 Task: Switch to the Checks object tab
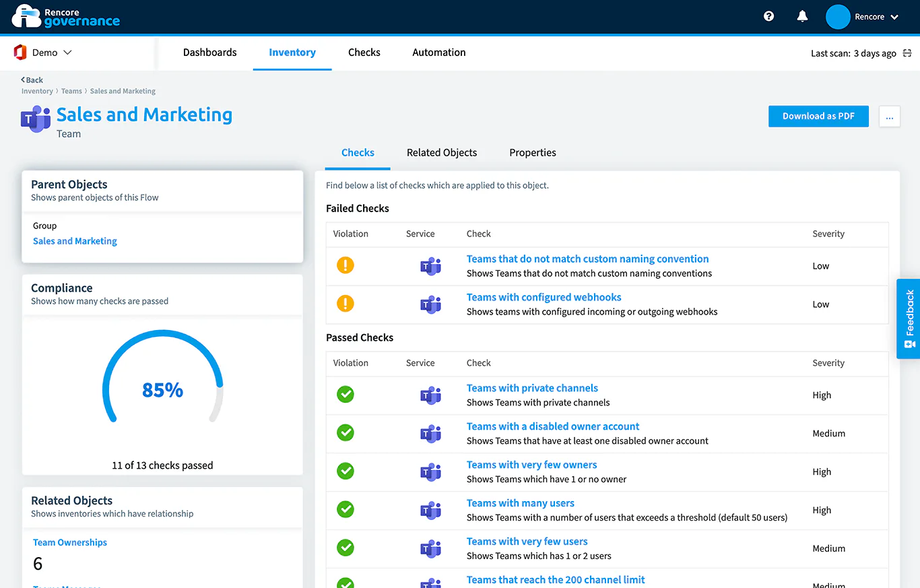[x=358, y=153]
